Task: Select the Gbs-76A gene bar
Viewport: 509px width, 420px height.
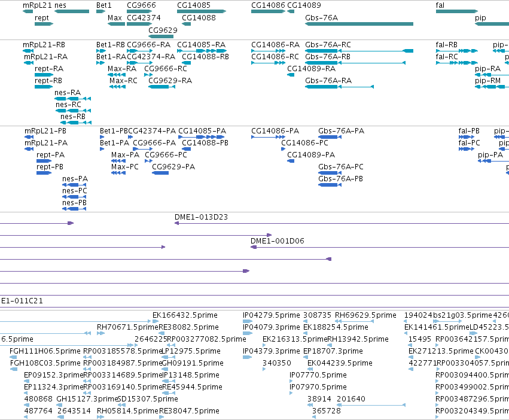Action: tap(359, 24)
